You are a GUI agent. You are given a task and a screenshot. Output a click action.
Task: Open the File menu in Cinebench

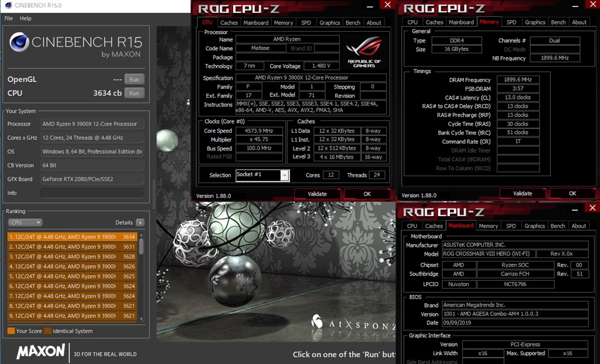[8, 18]
